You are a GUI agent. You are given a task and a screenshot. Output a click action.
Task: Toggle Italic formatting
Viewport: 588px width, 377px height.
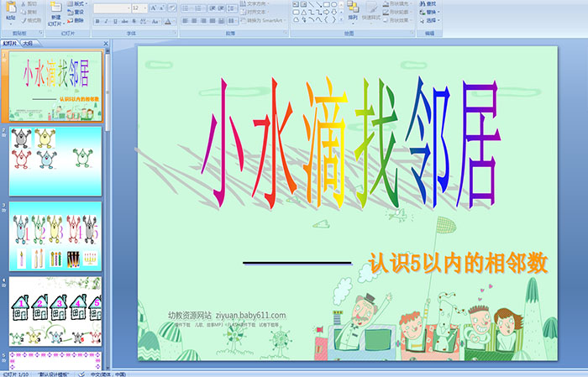click(x=104, y=21)
